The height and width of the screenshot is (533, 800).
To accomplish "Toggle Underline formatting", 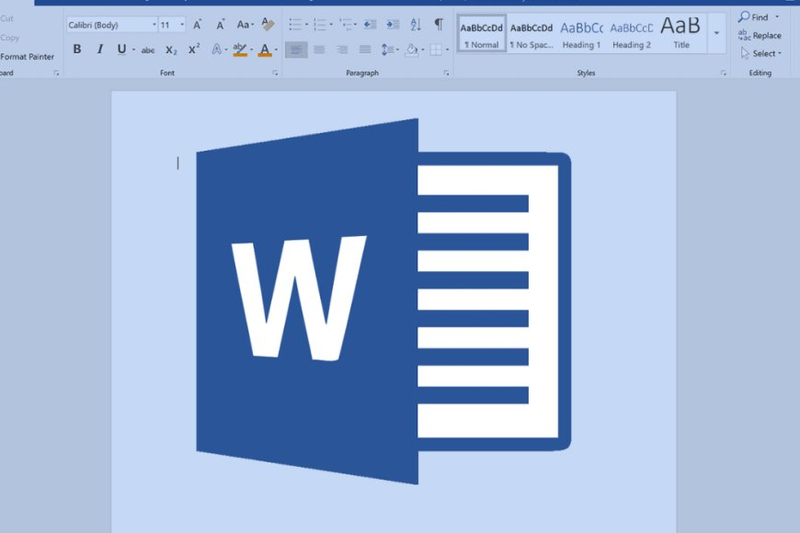I will click(121, 49).
